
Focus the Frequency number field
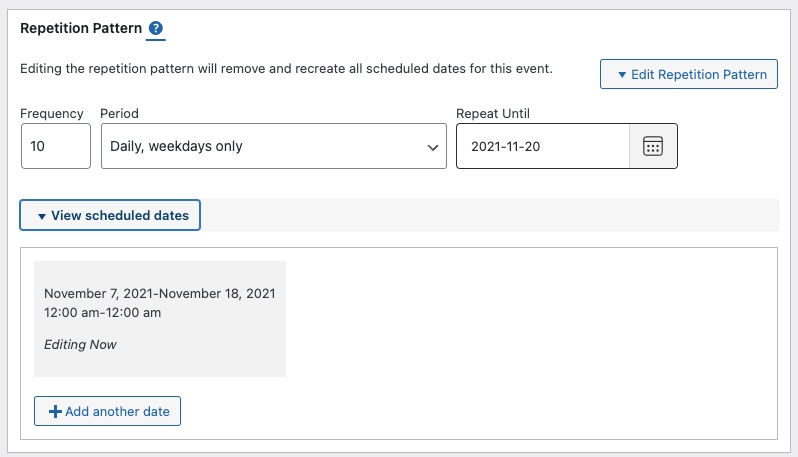[x=56, y=146]
